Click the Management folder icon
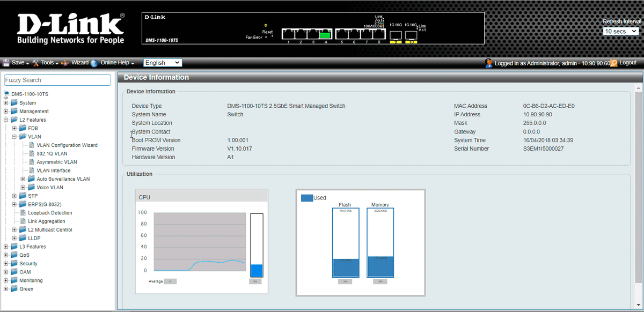This screenshot has height=312, width=644. pyautogui.click(x=14, y=112)
